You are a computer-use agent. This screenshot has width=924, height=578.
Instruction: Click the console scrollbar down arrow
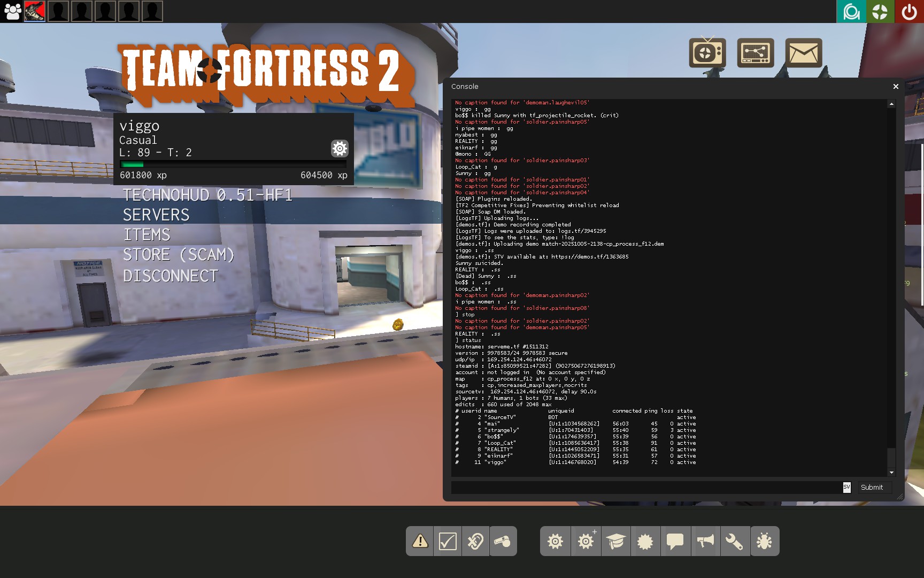(x=891, y=473)
